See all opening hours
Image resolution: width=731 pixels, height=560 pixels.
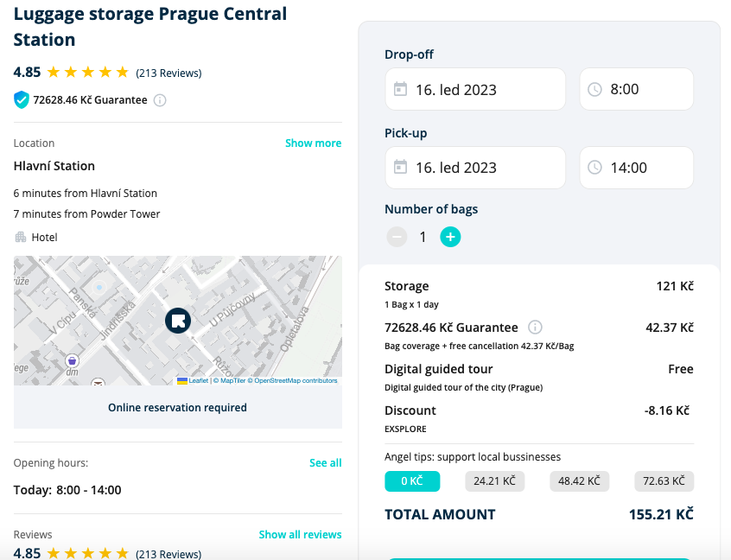(325, 463)
